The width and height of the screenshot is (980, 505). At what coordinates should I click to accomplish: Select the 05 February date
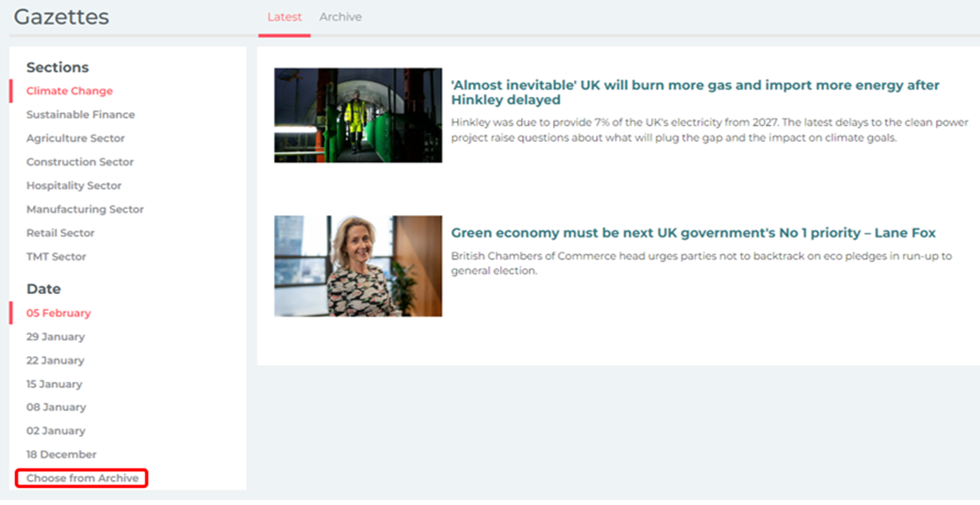pyautogui.click(x=58, y=313)
